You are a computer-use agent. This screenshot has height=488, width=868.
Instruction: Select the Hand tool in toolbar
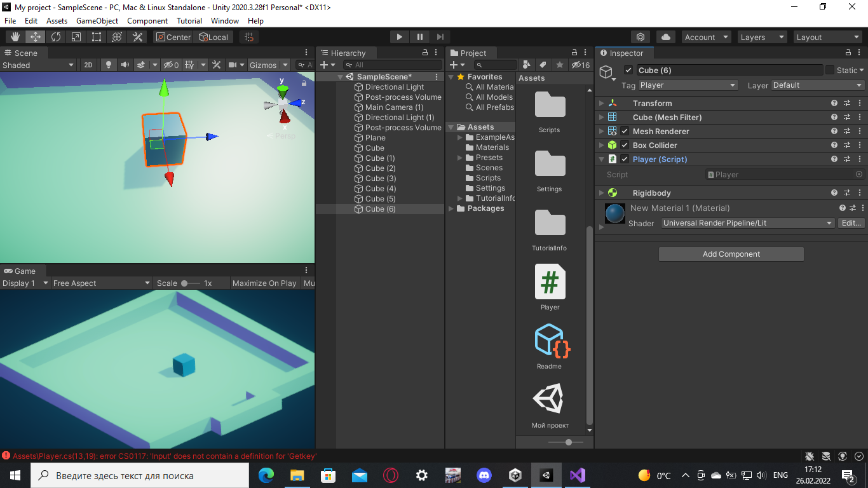point(15,37)
